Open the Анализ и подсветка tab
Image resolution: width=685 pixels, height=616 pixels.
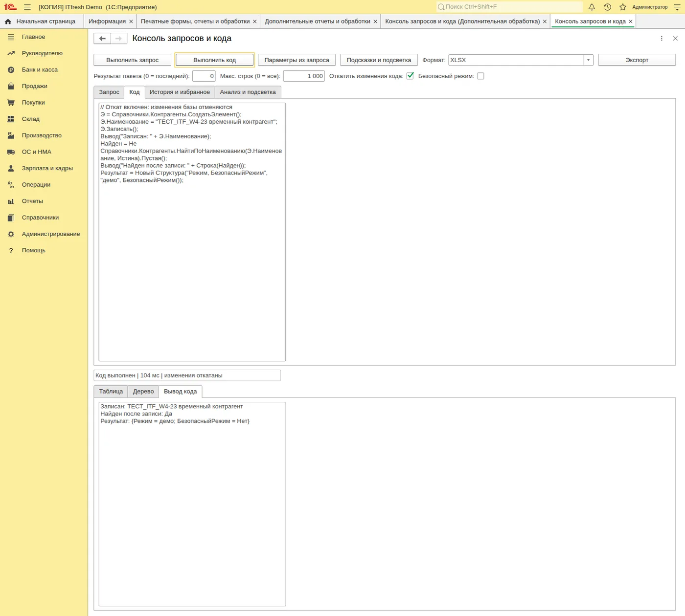(x=248, y=92)
